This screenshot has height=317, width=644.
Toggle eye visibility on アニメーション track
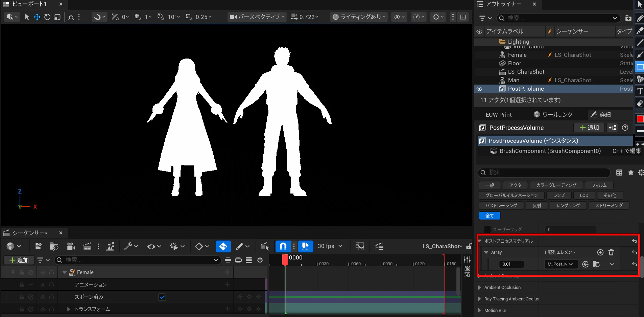tap(43, 285)
